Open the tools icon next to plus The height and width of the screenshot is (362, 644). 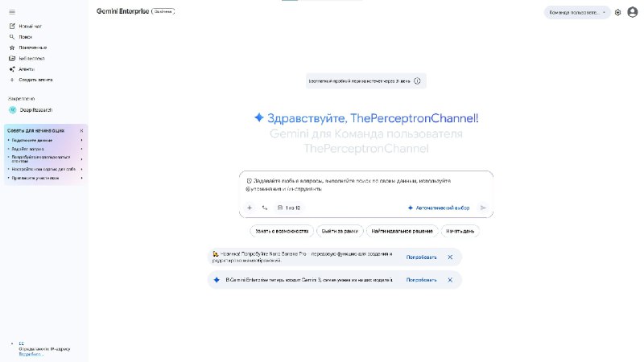pyautogui.click(x=265, y=208)
